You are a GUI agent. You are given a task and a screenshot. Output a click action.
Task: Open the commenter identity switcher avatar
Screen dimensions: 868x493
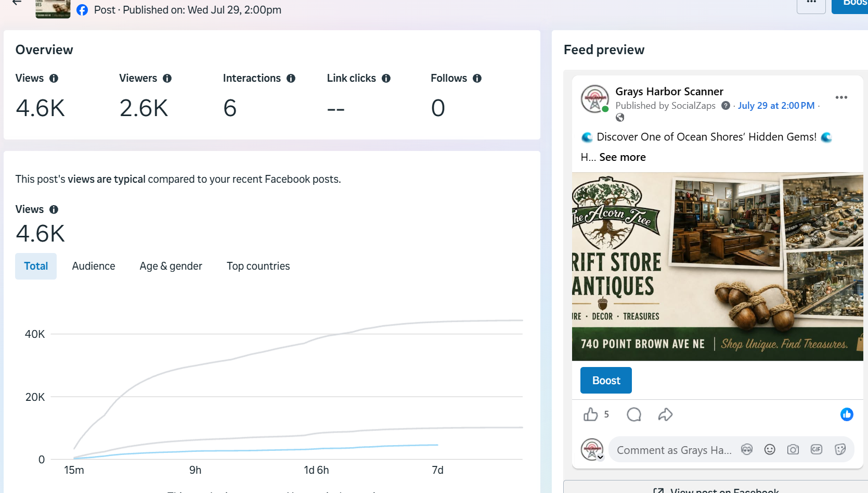tap(592, 450)
